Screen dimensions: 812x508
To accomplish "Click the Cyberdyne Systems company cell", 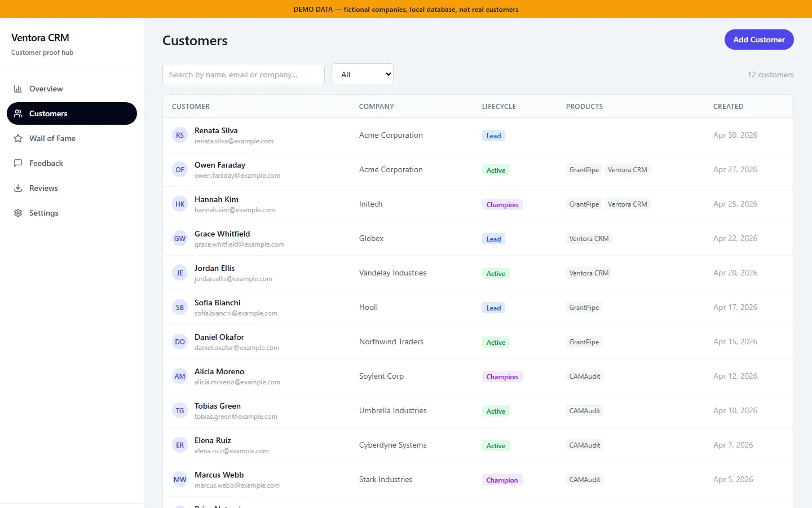I will 392,445.
